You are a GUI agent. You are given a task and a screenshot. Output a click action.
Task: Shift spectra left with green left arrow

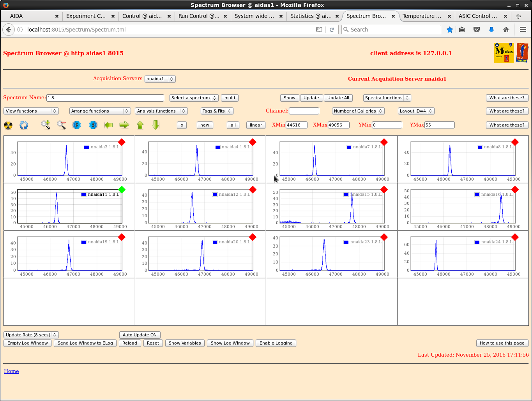(108, 125)
